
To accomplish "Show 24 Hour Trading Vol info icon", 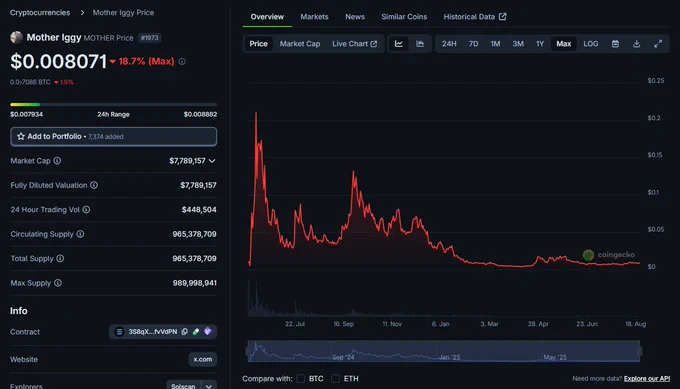I will (86, 209).
